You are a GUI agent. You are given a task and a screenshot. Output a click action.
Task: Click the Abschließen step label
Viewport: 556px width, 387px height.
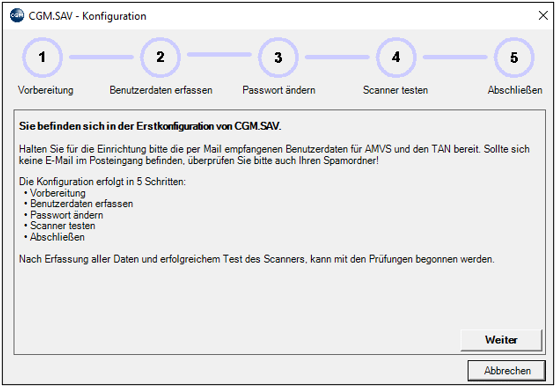[515, 90]
